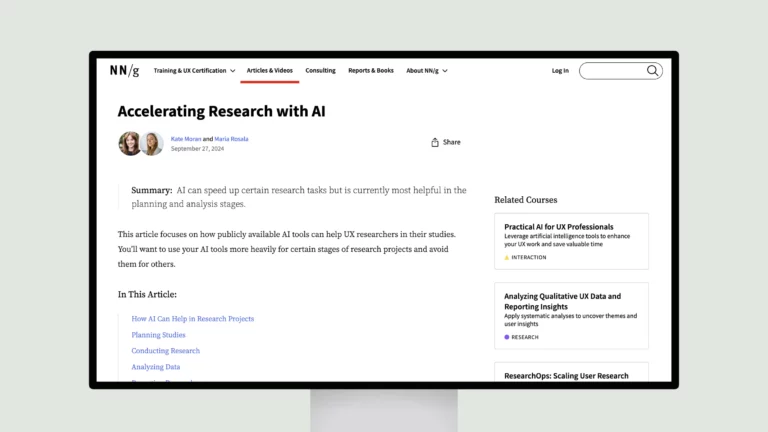Click the In This Article heading

147,294
